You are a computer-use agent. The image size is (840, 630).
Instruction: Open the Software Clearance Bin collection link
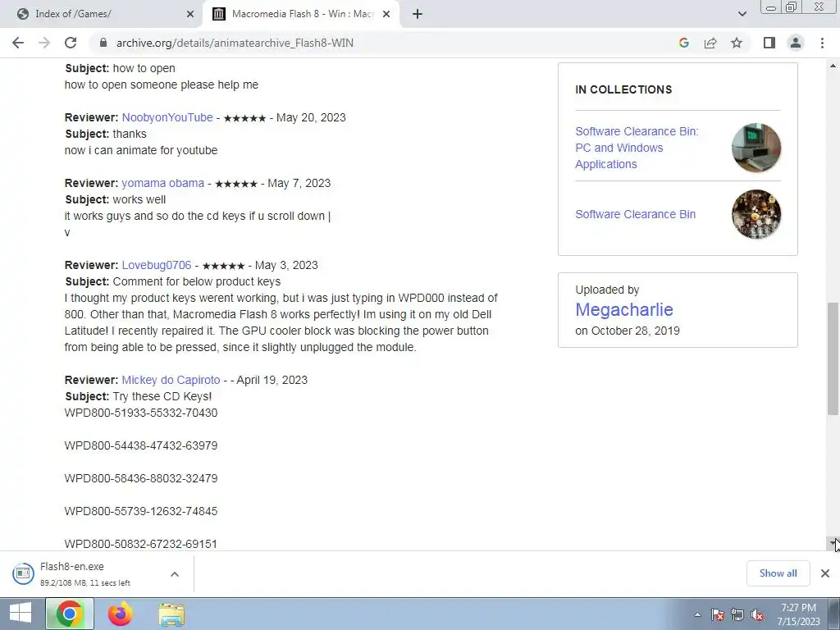(x=636, y=214)
